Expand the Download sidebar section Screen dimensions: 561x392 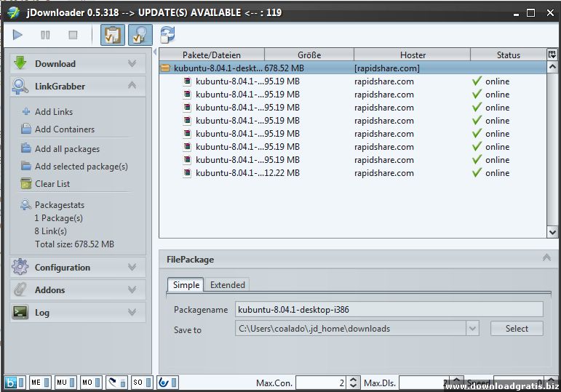132,63
